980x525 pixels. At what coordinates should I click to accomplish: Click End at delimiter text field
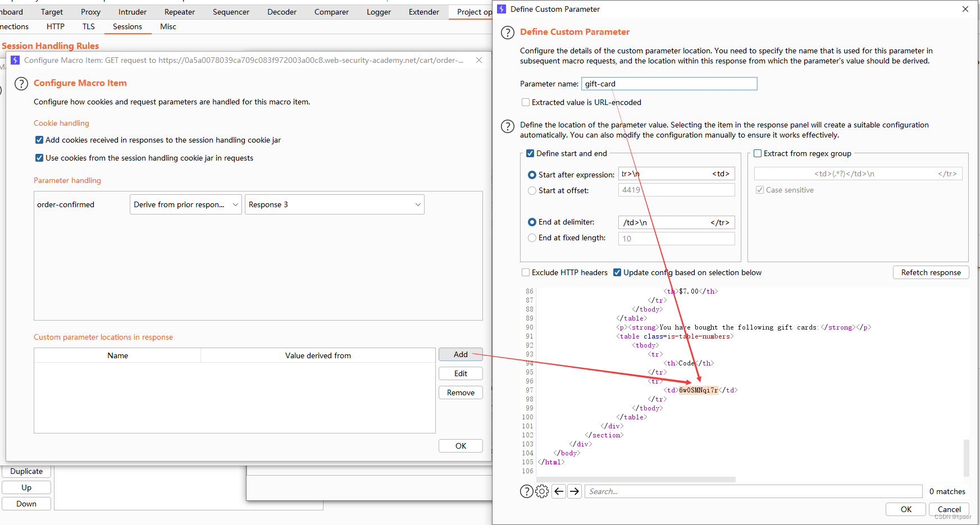pyautogui.click(x=676, y=222)
